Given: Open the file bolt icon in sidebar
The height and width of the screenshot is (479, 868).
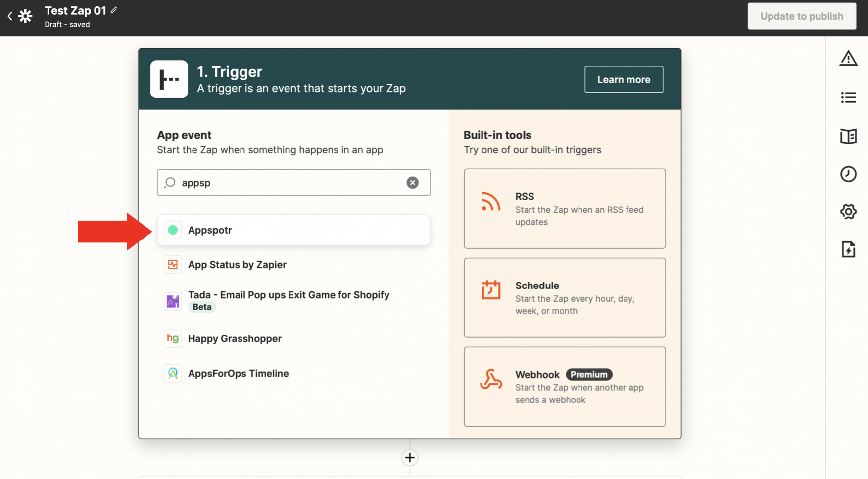Looking at the screenshot, I should point(848,249).
